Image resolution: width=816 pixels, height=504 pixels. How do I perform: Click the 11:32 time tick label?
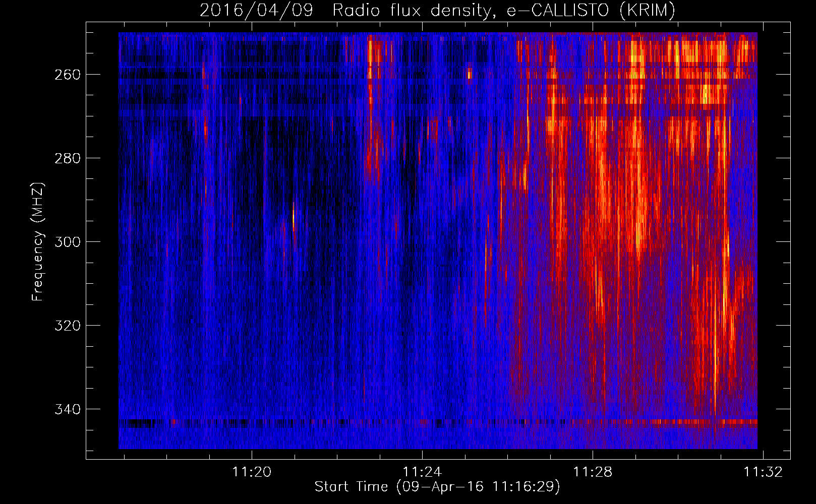click(x=764, y=472)
